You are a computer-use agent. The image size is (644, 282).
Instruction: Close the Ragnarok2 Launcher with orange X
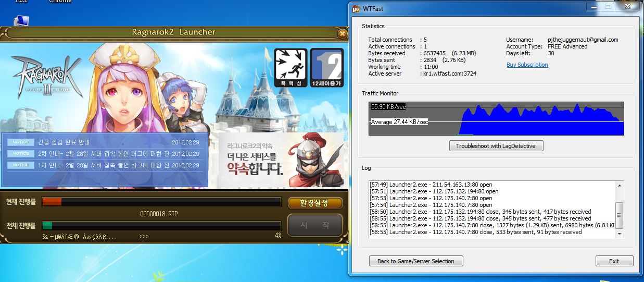pos(342,34)
